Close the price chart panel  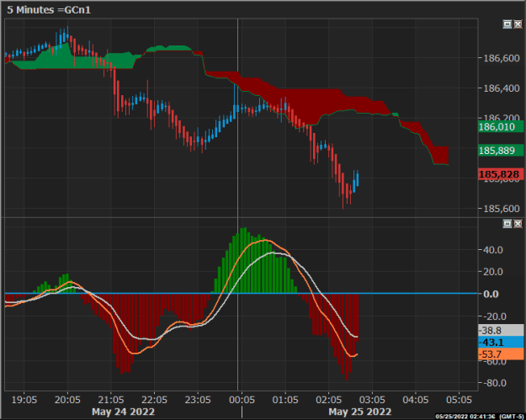coord(518,24)
